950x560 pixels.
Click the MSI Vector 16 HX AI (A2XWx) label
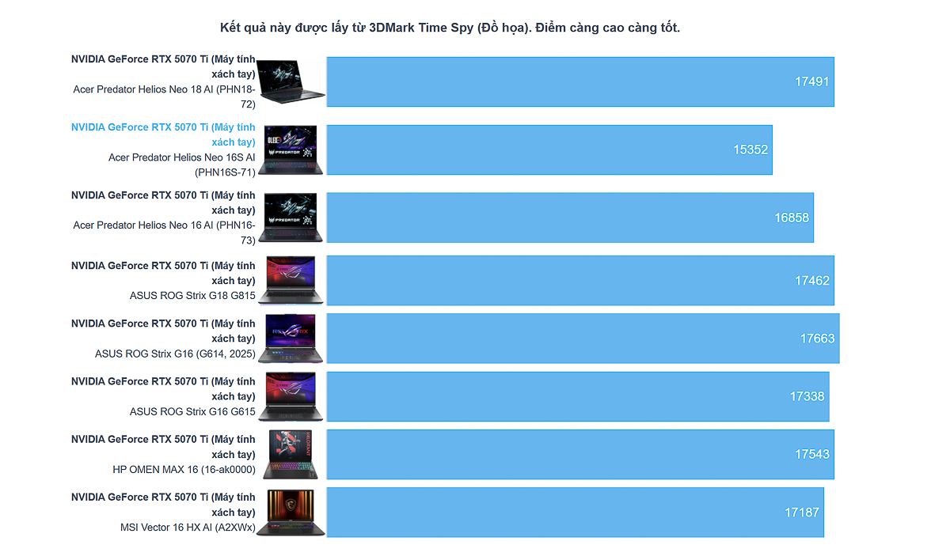188,527
